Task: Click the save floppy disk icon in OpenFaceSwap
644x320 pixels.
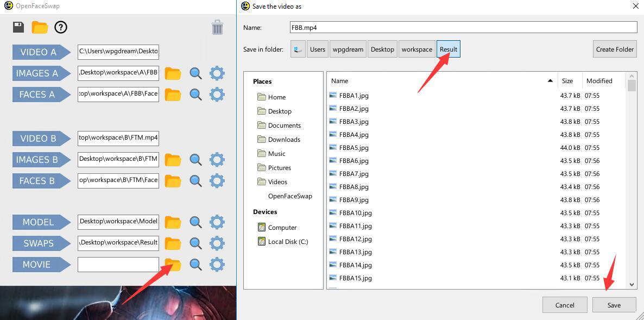Action: tap(18, 28)
